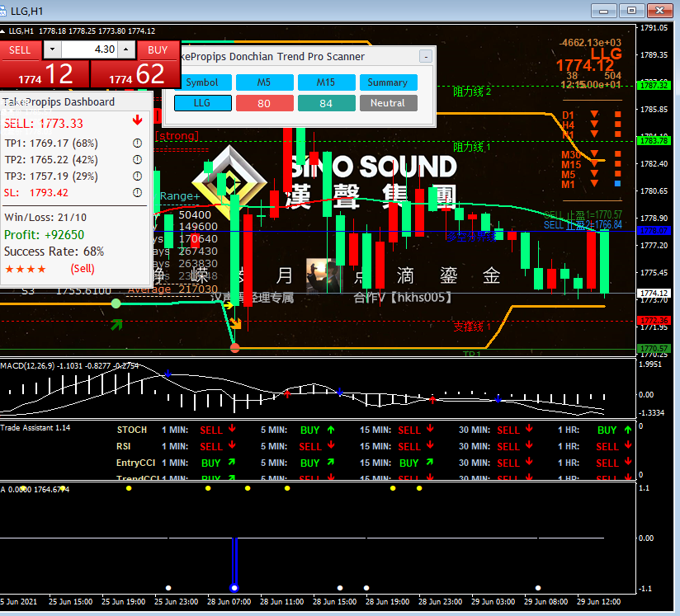
Task: Click the current price 1774.12 axis label
Action: click(x=654, y=294)
